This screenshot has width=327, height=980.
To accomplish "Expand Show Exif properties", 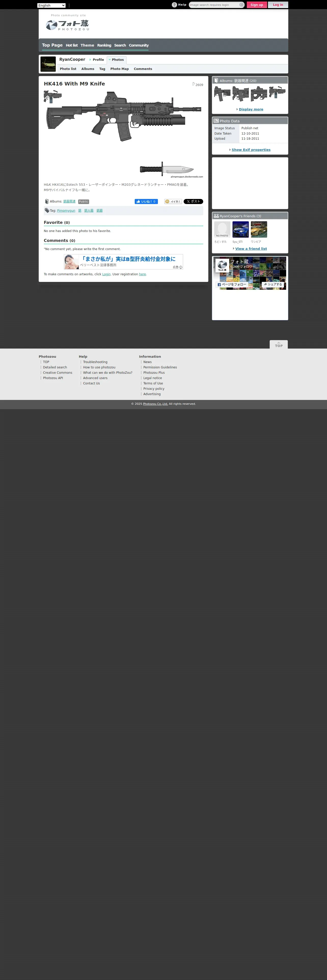I will [251, 150].
